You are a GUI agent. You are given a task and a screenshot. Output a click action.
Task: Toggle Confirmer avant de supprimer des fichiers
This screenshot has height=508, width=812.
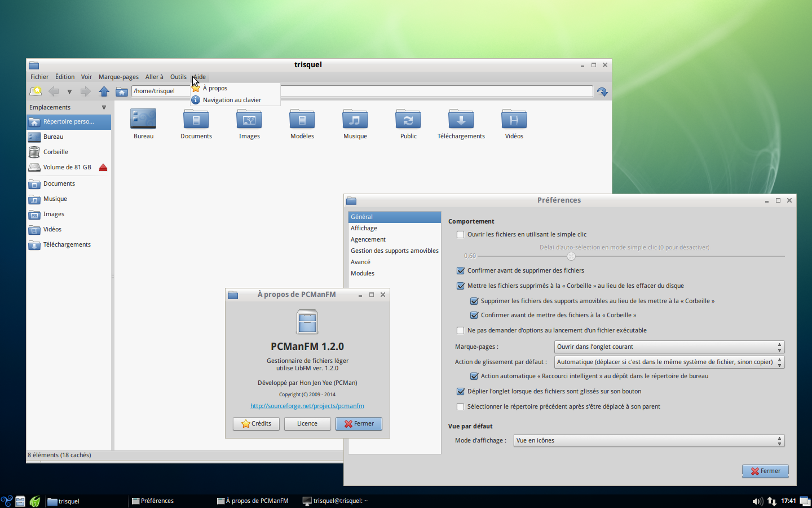[x=461, y=270]
